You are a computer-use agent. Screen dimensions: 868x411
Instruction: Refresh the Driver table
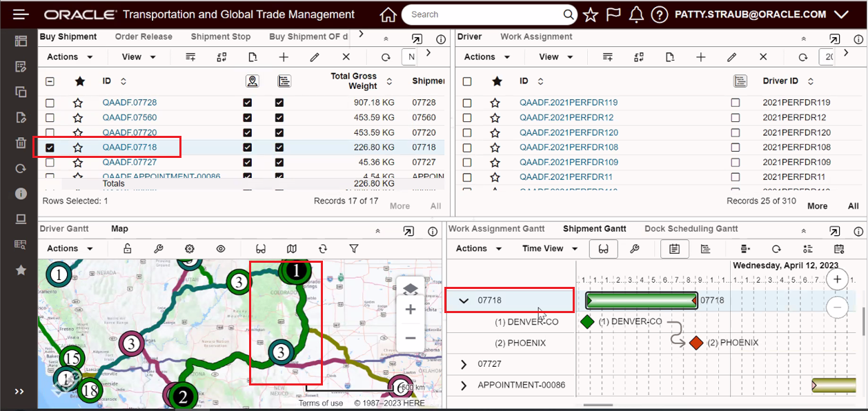(802, 57)
